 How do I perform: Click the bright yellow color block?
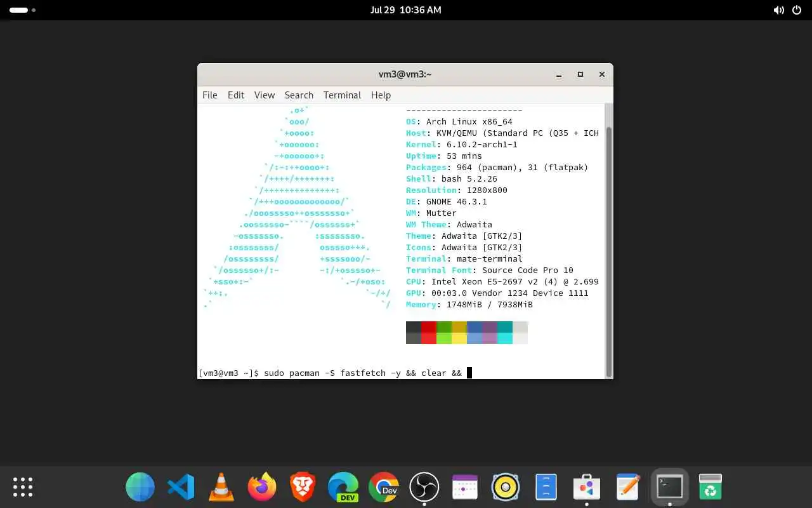(x=459, y=338)
